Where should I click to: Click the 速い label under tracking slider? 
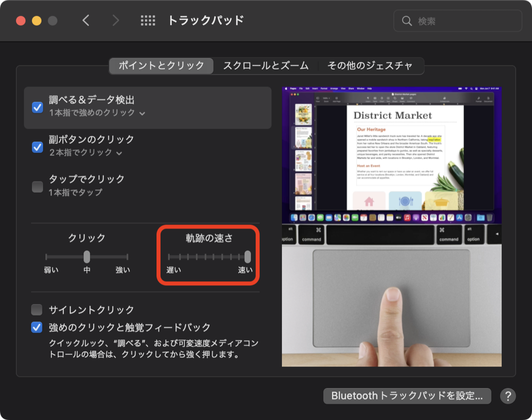pyautogui.click(x=245, y=270)
